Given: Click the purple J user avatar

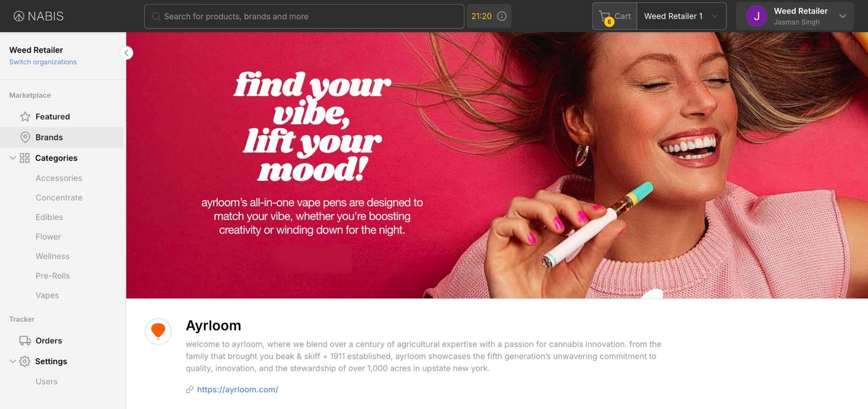Looking at the screenshot, I should [757, 16].
